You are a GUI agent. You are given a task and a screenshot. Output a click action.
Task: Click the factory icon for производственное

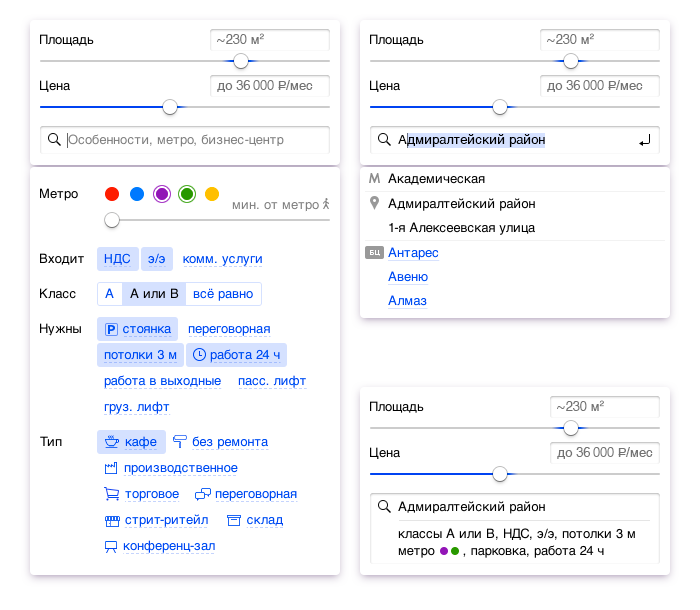112,468
